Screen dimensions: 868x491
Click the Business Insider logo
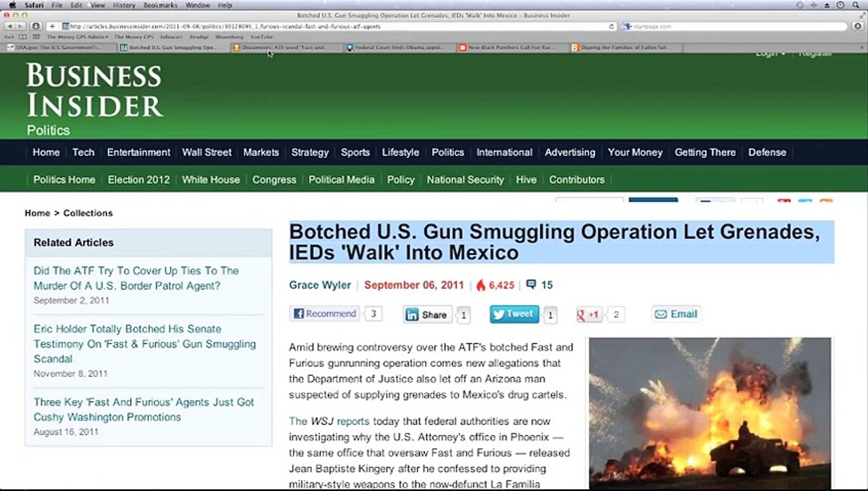[x=94, y=90]
